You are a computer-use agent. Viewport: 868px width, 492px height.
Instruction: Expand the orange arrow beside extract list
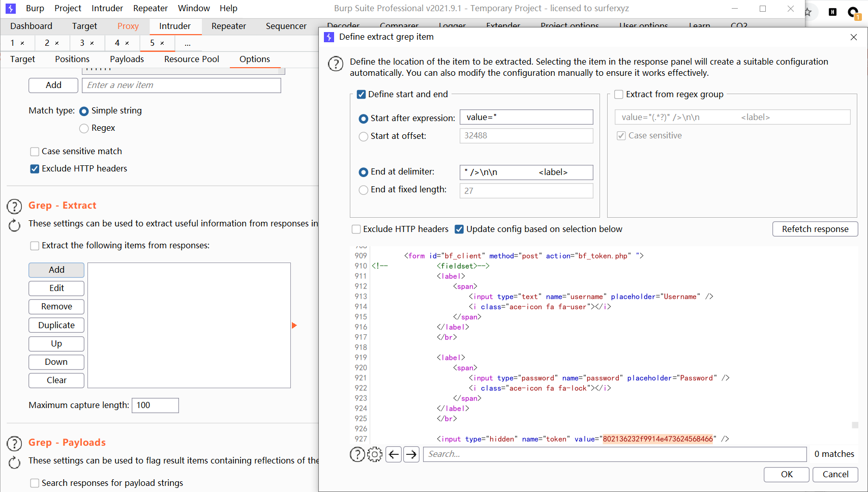click(x=294, y=325)
